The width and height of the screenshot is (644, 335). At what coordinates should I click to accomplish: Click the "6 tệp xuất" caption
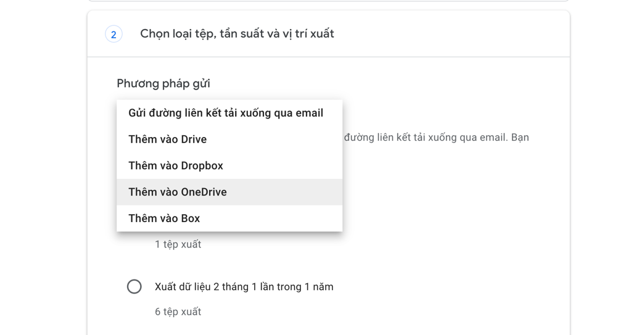tap(178, 312)
